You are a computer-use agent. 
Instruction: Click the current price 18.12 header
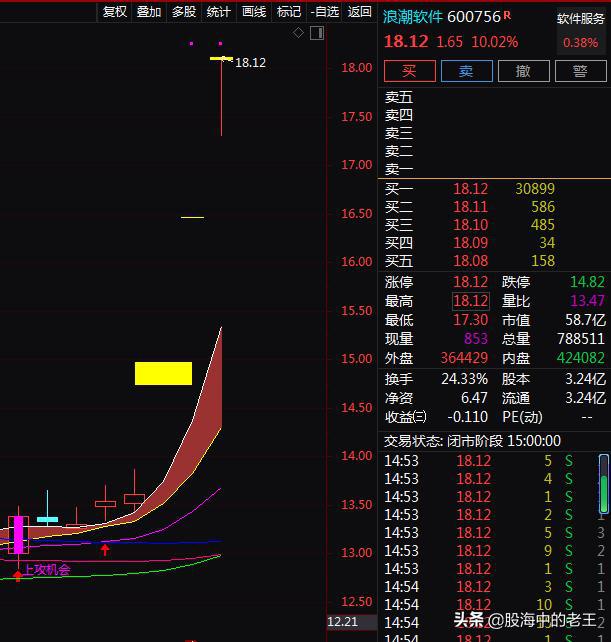click(406, 41)
